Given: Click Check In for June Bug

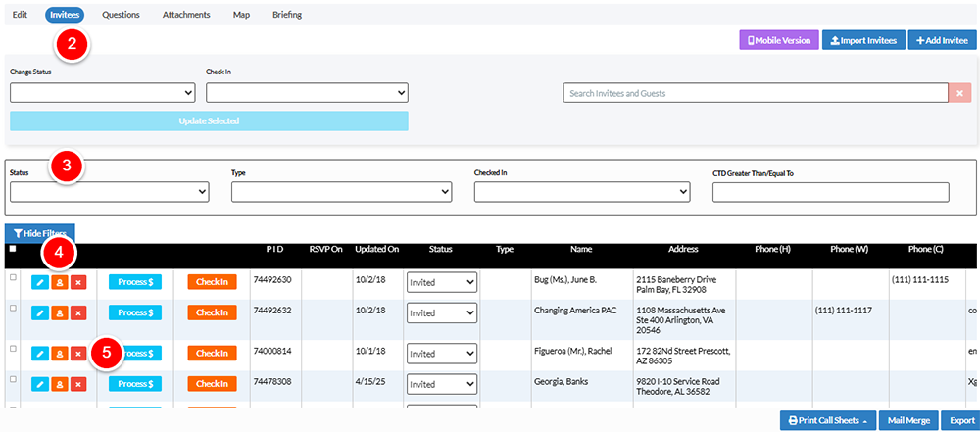Looking at the screenshot, I should pyautogui.click(x=212, y=282).
